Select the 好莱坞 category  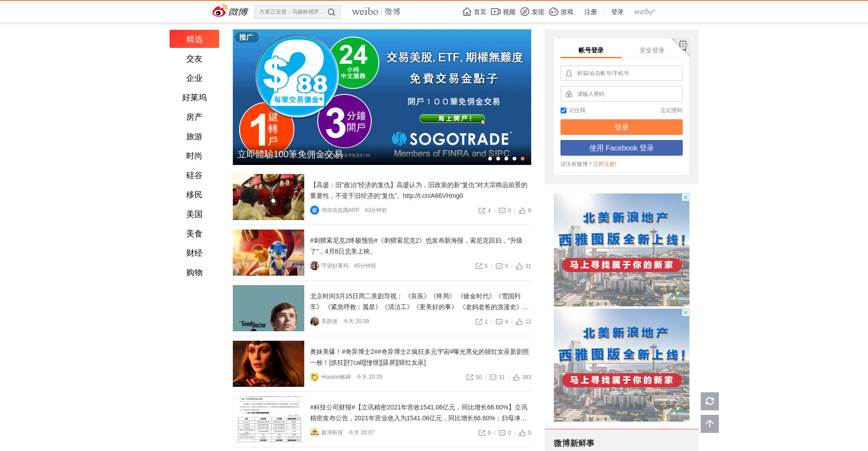click(x=194, y=98)
